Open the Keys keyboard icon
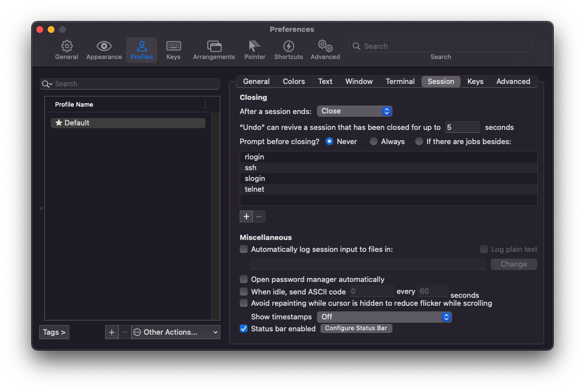Image resolution: width=585 pixels, height=392 pixels. tap(173, 46)
